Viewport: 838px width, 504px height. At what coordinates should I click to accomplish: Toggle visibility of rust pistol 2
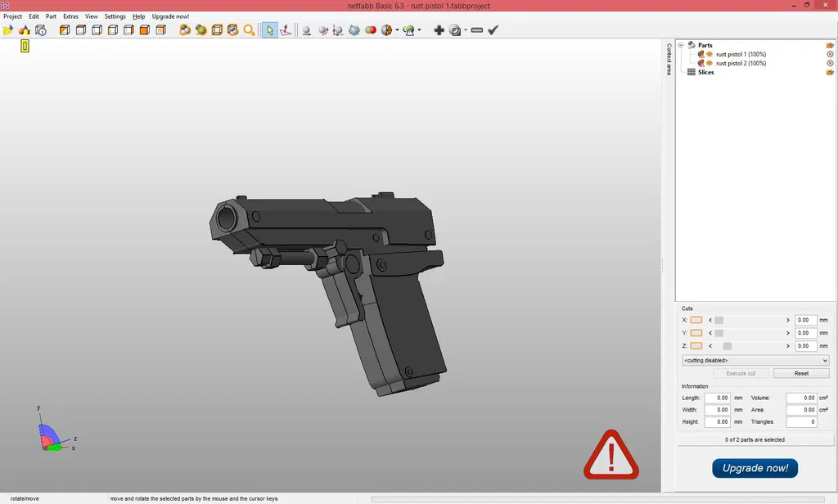click(709, 63)
